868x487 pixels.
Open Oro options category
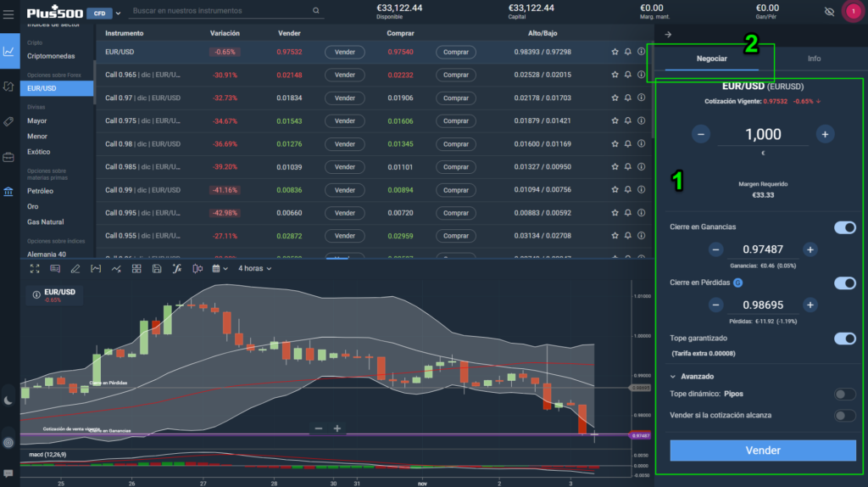(x=33, y=207)
